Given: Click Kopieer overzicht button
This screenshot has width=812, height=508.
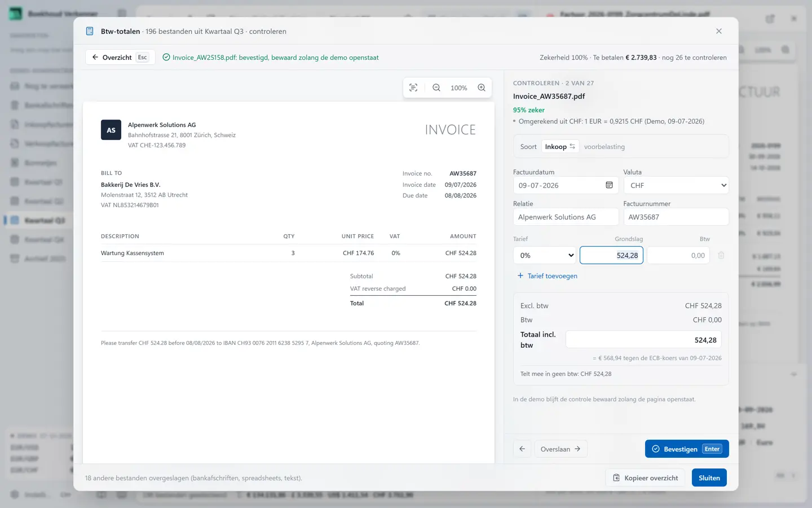Looking at the screenshot, I should [645, 478].
